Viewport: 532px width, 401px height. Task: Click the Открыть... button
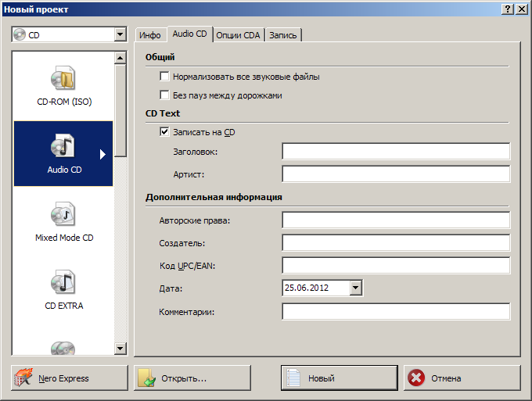pos(192,378)
